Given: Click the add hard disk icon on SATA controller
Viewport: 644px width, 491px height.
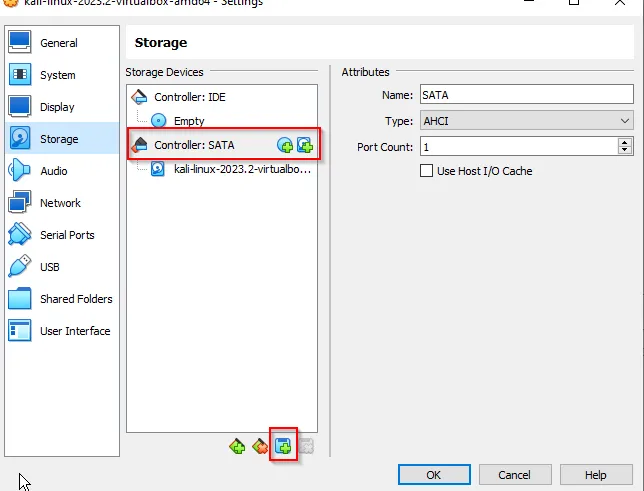Looking at the screenshot, I should pos(304,146).
